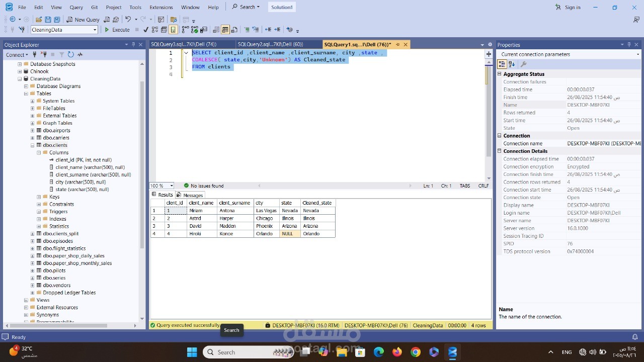The width and height of the screenshot is (644, 362).
Task: Save the current query file
Action: [x=47, y=19]
